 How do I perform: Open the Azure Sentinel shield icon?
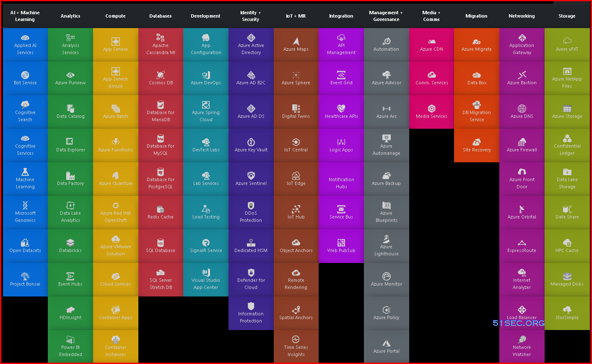click(251, 176)
